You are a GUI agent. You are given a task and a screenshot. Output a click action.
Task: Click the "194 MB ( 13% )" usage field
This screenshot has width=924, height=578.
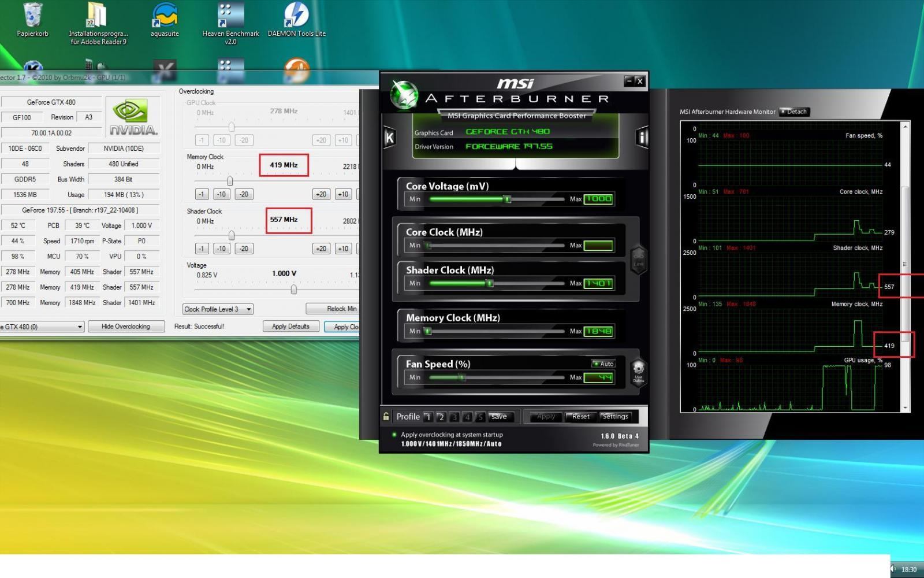[124, 195]
